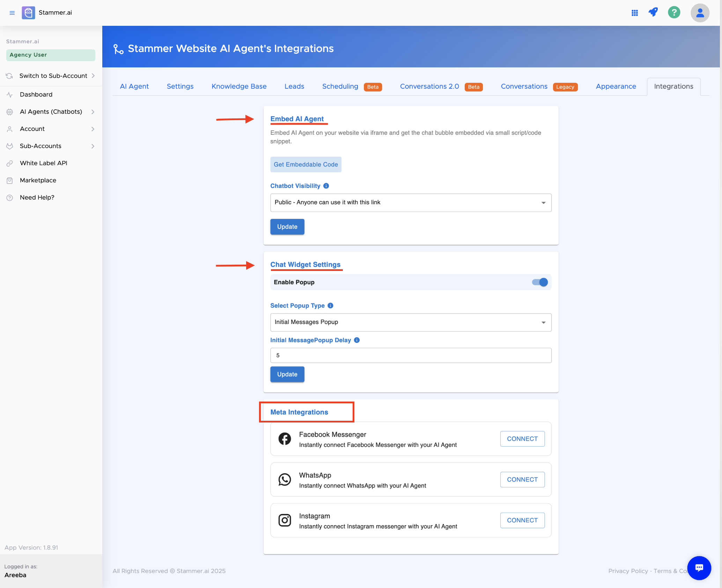Switch to the Settings tab
Viewport: 722px width, 588px height.
[180, 86]
